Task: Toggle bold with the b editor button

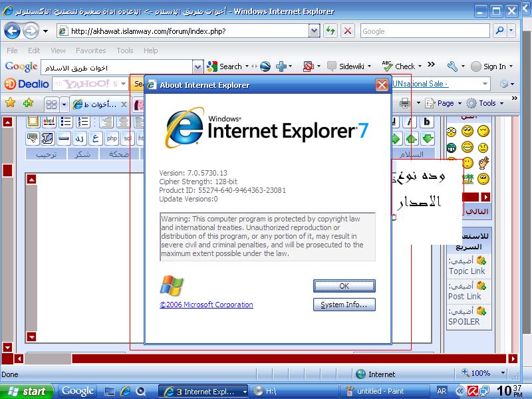Action: [x=427, y=122]
